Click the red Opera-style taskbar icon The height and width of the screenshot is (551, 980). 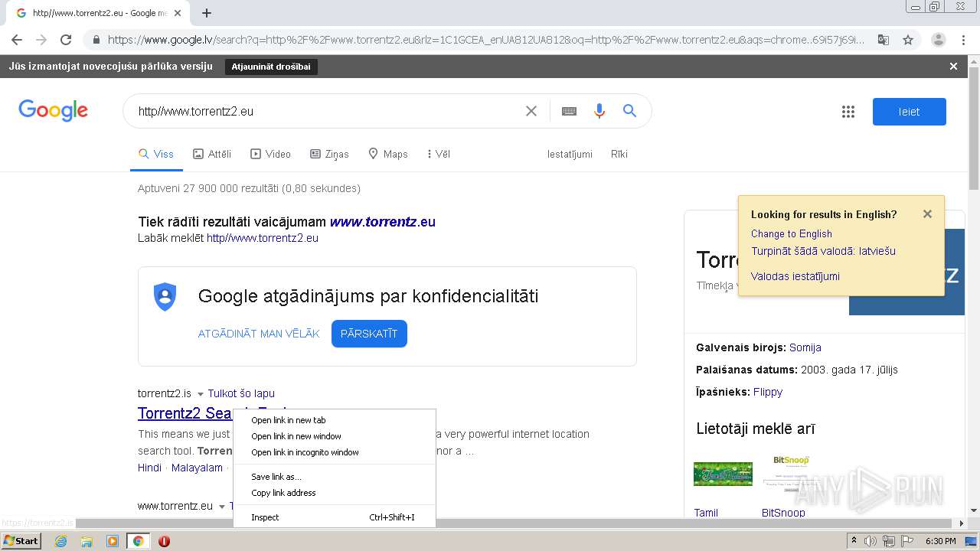click(164, 541)
